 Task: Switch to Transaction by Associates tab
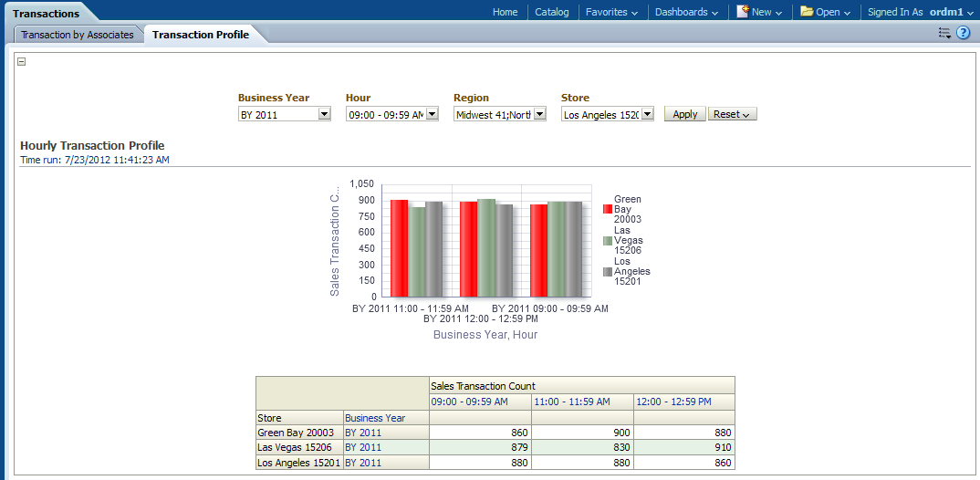78,35
